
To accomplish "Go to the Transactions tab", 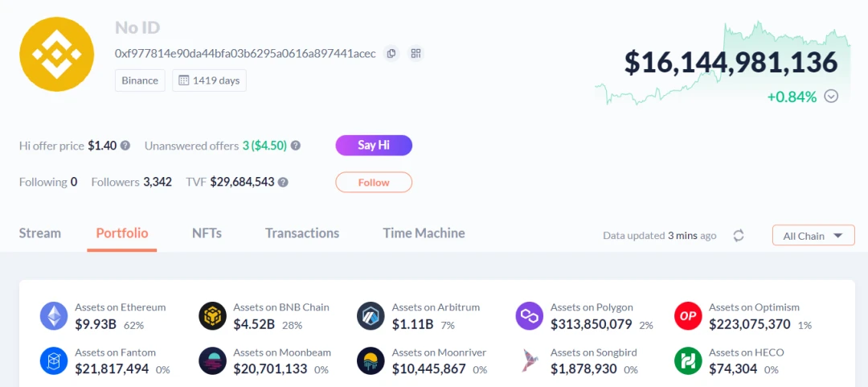I will pos(302,233).
